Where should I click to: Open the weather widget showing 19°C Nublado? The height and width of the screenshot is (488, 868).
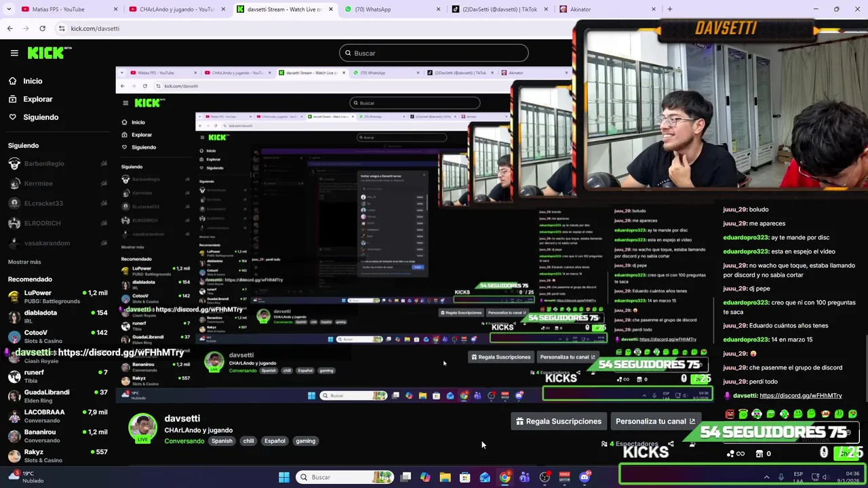coord(26,477)
